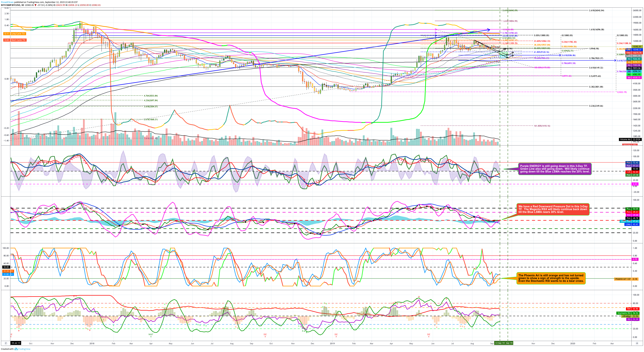Click the Z timezone button
Image resolution: width=644 pixels, height=352 pixels.
pyautogui.click(x=5, y=343)
